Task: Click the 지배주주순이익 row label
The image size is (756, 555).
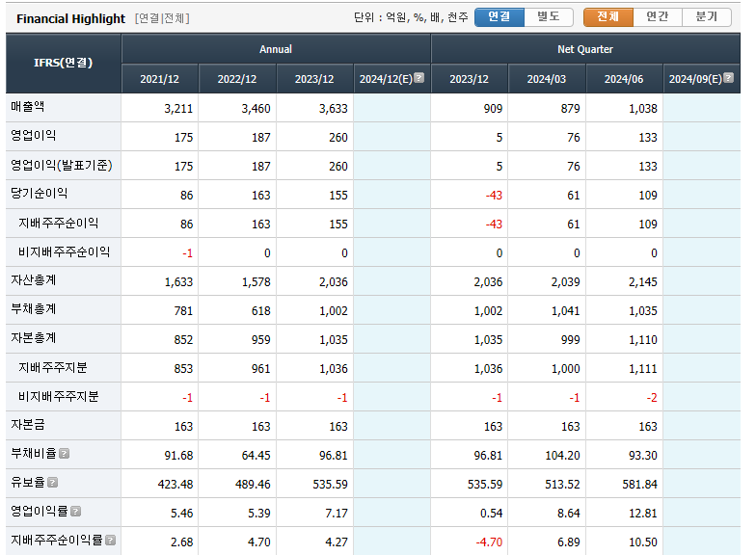Action: 58,224
